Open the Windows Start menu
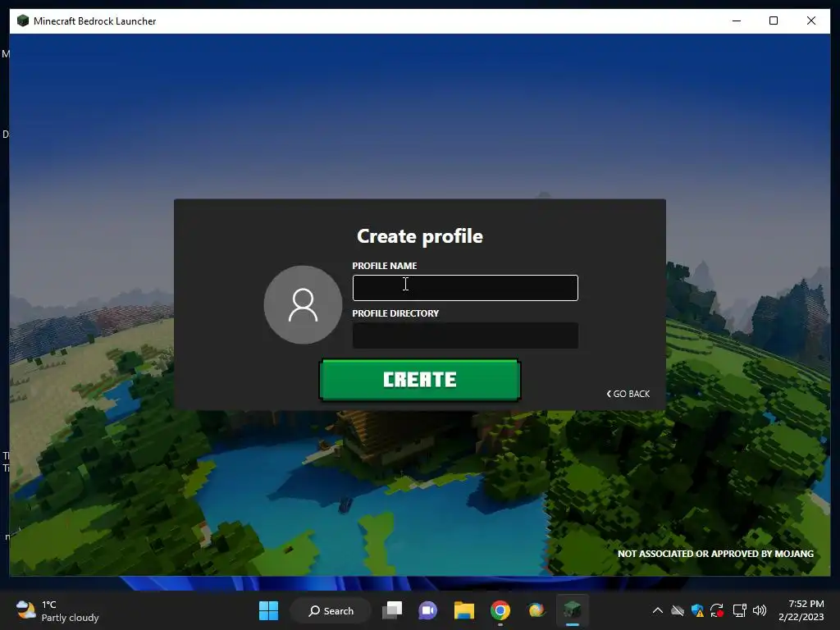Viewport: 840px width, 630px height. pyautogui.click(x=268, y=610)
